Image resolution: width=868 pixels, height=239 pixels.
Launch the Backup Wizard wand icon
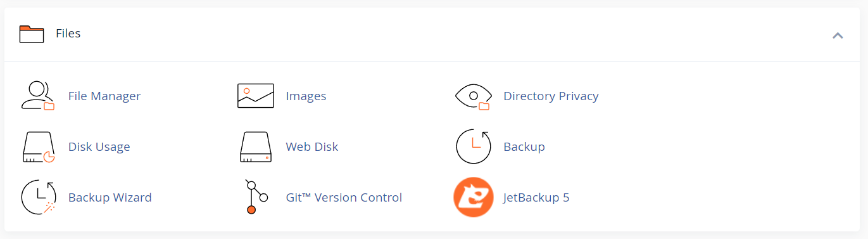click(38, 197)
